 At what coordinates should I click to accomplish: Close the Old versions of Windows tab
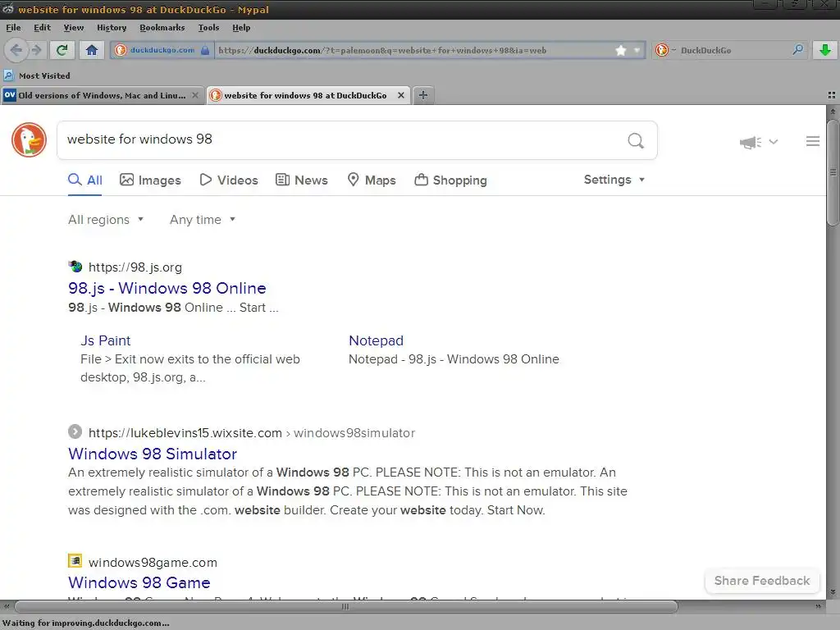[x=195, y=95]
